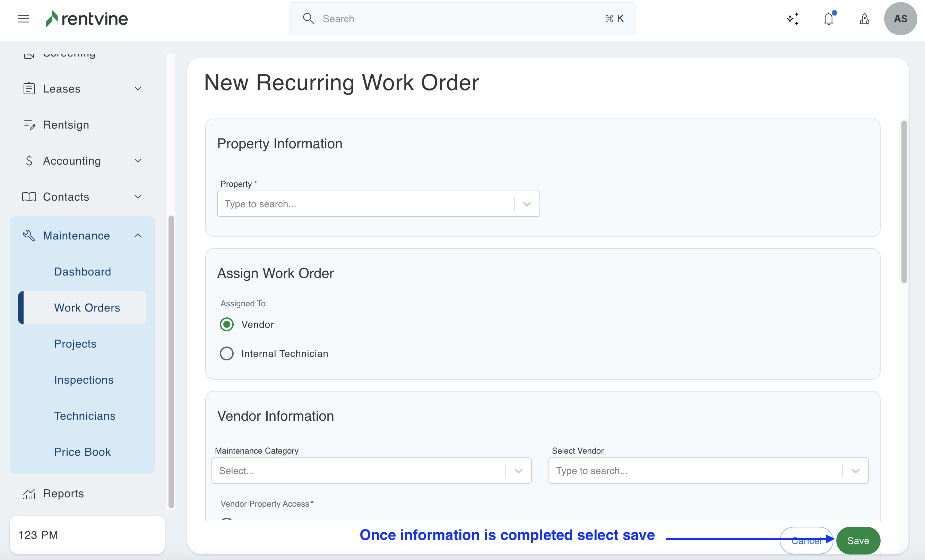The width and height of the screenshot is (925, 560).
Task: Open the Price Book page
Action: point(82,452)
